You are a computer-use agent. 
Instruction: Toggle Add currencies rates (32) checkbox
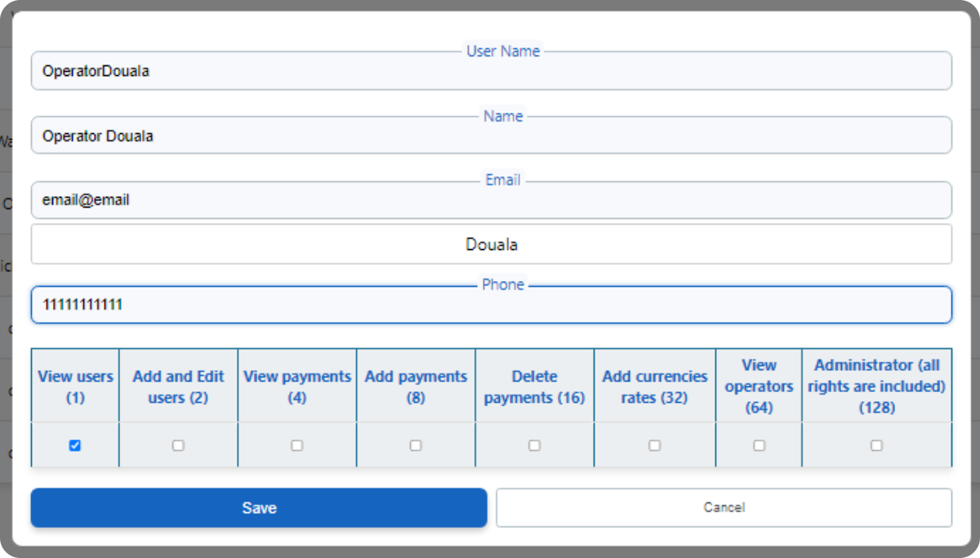[x=654, y=445]
